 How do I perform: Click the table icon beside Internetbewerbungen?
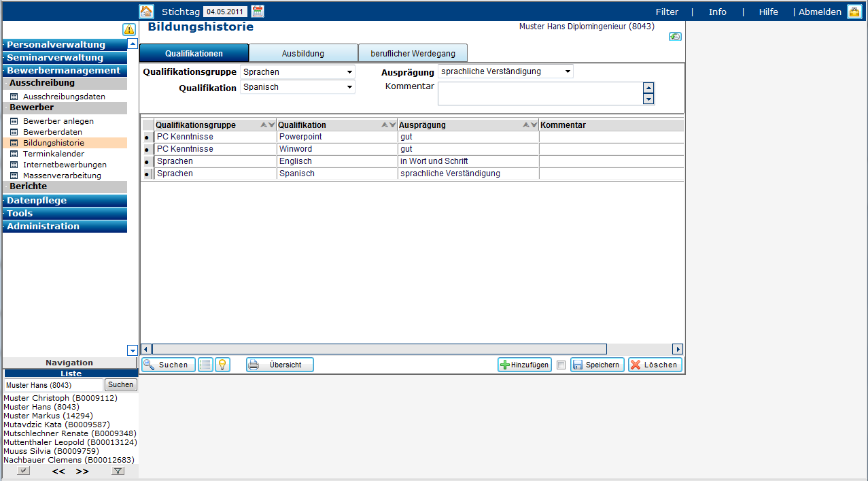tap(14, 165)
